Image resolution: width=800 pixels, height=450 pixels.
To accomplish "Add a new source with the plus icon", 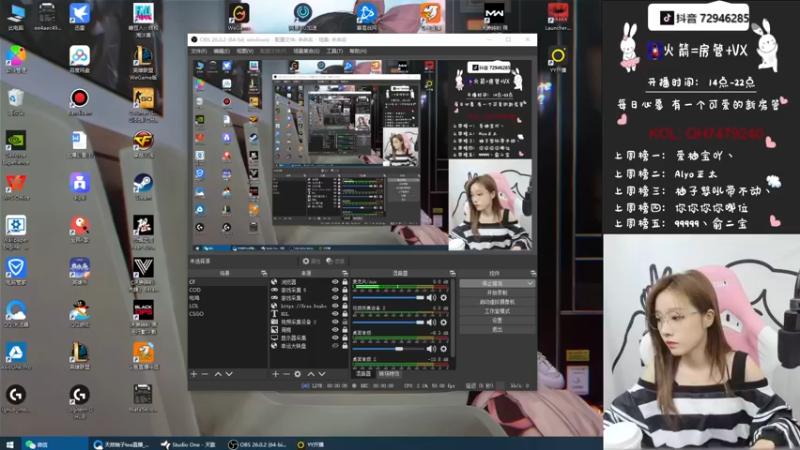I will coord(276,374).
